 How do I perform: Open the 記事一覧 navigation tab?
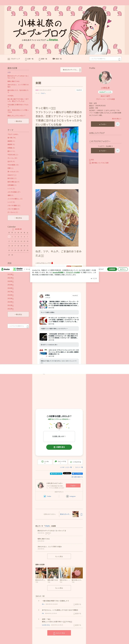coord(29,59)
